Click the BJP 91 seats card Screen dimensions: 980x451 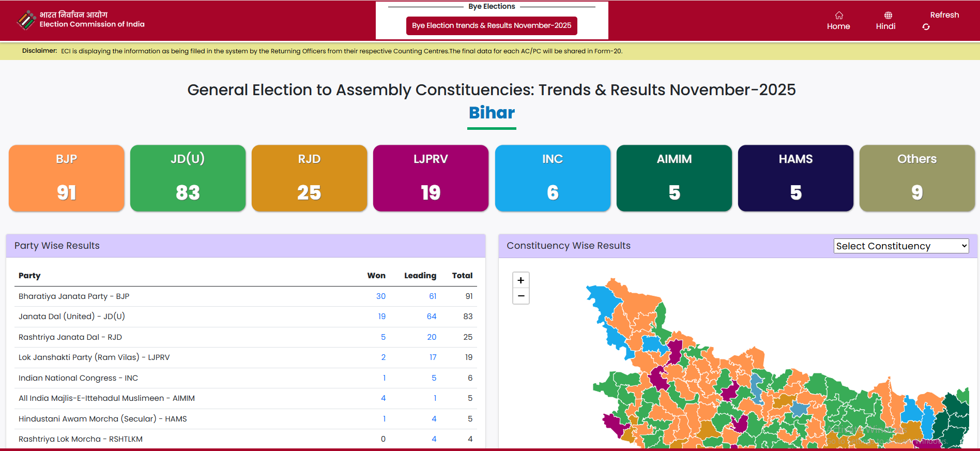67,178
